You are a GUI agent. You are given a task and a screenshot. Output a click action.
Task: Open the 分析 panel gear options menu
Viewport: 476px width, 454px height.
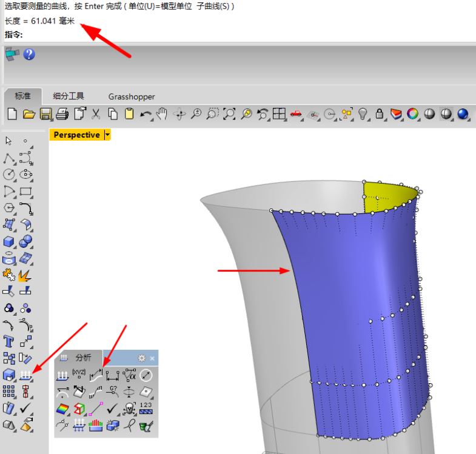(142, 358)
